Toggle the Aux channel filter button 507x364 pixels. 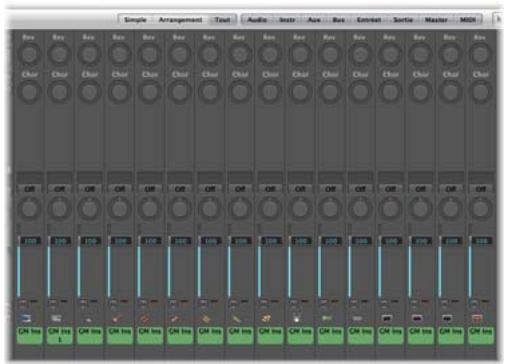tap(314, 20)
